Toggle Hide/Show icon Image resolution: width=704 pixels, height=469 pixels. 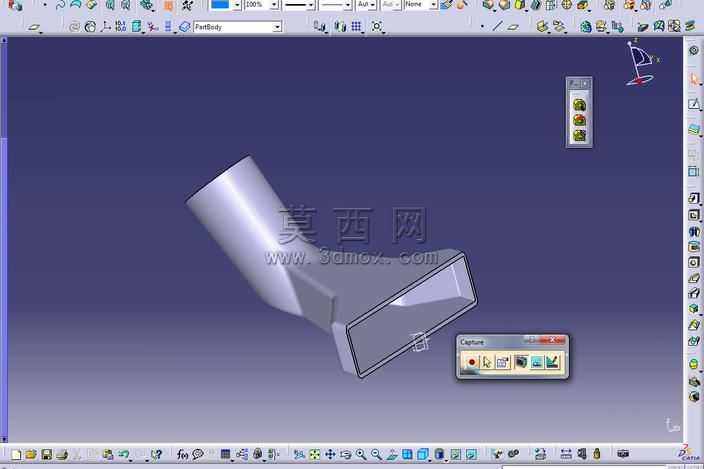pyautogui.click(x=455, y=455)
